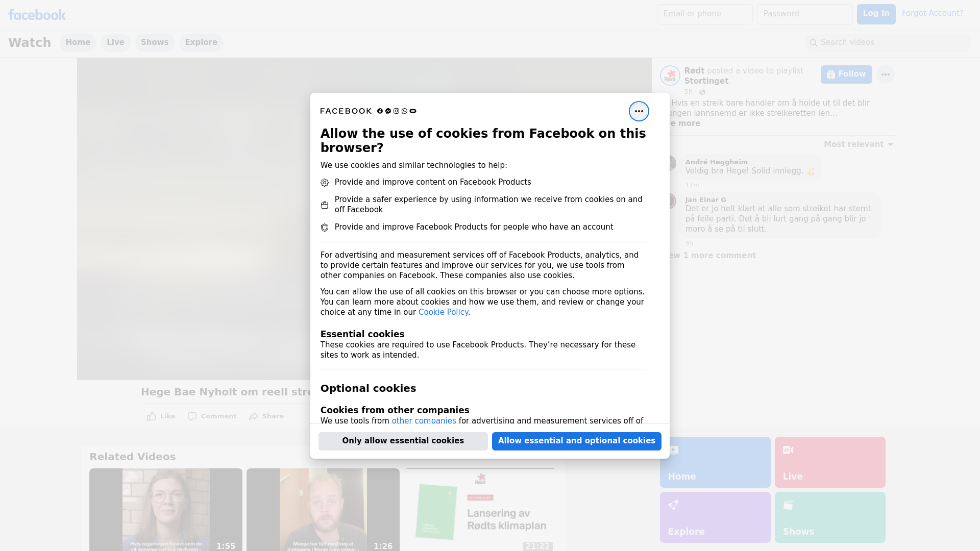
Task: Click the Facebook logo in header
Action: [x=37, y=15]
